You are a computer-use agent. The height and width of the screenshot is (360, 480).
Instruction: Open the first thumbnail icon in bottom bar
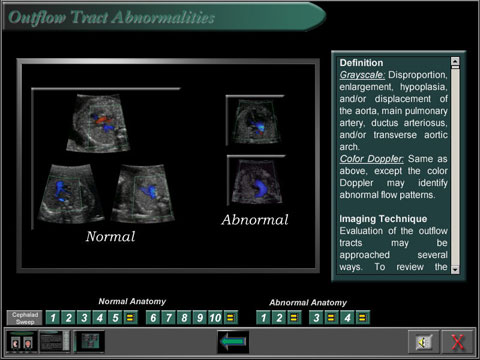(22, 342)
